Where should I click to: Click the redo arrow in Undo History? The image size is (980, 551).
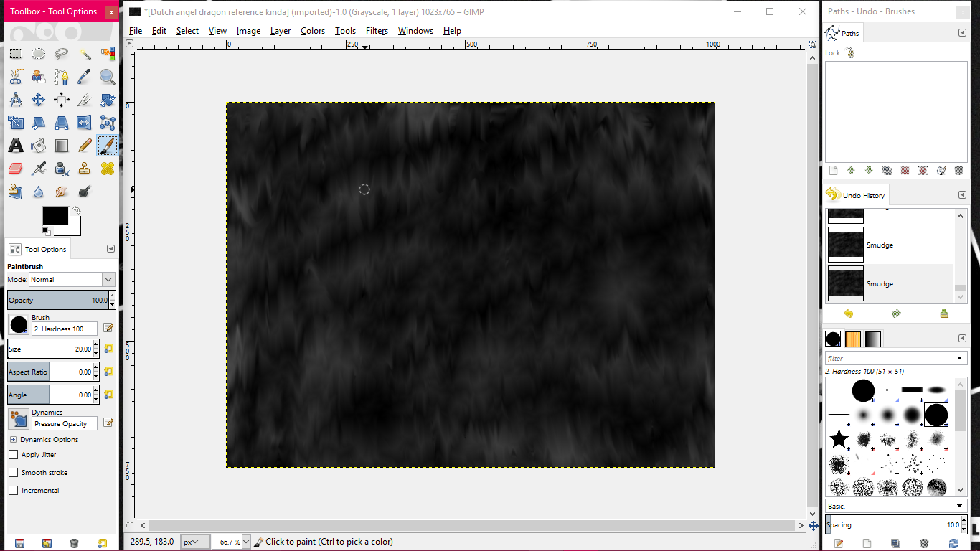896,314
